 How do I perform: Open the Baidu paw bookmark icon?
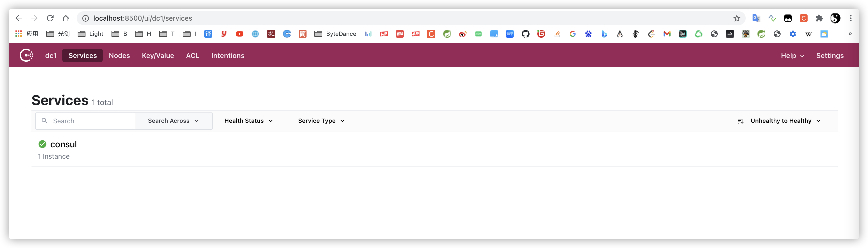[588, 34]
